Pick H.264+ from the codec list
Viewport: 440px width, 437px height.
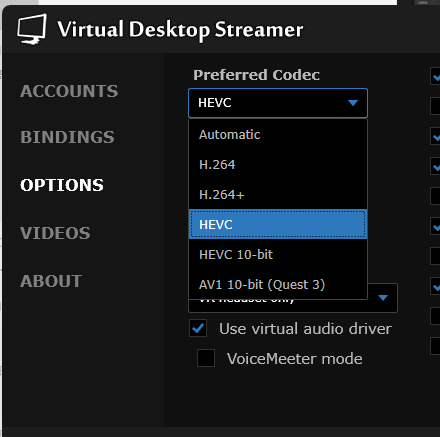click(x=278, y=195)
